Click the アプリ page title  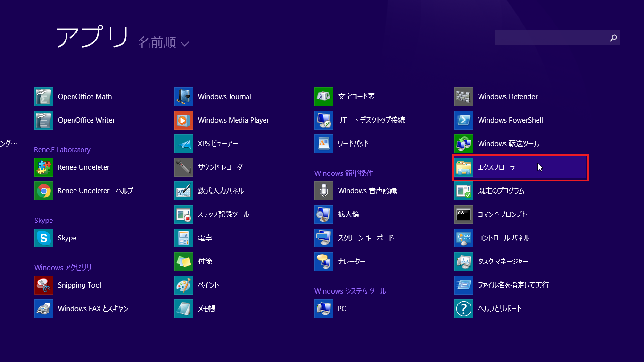click(x=92, y=37)
